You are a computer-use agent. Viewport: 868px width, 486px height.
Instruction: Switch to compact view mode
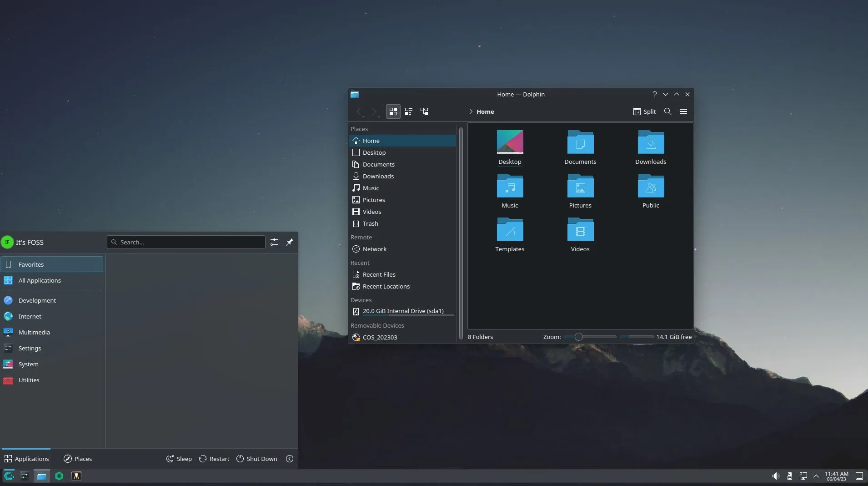pyautogui.click(x=409, y=111)
